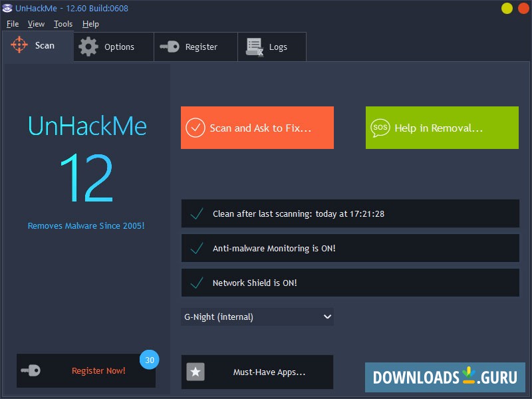Click the Register Now! button
This screenshot has height=399, width=532.
(x=86, y=370)
